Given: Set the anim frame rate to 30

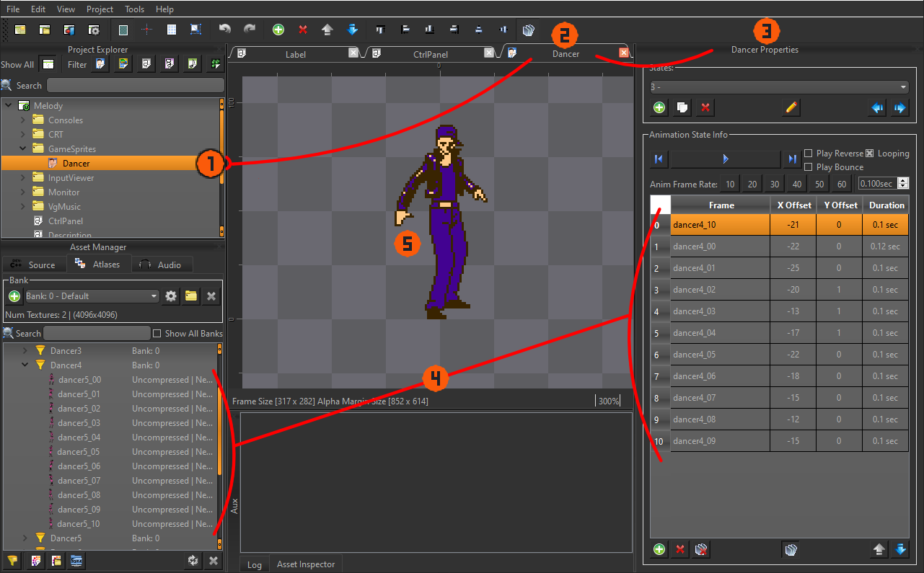Looking at the screenshot, I should [775, 185].
